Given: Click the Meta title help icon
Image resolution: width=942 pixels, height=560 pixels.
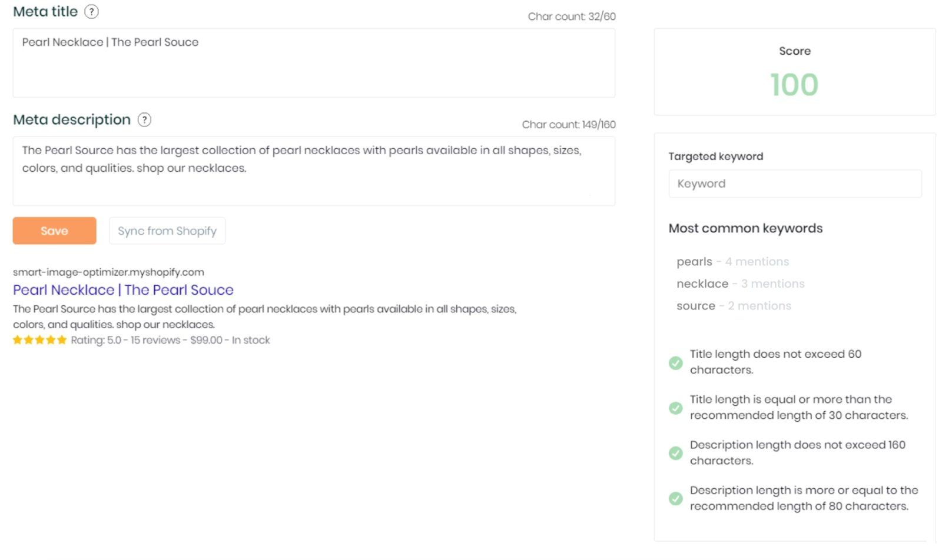Looking at the screenshot, I should point(92,11).
